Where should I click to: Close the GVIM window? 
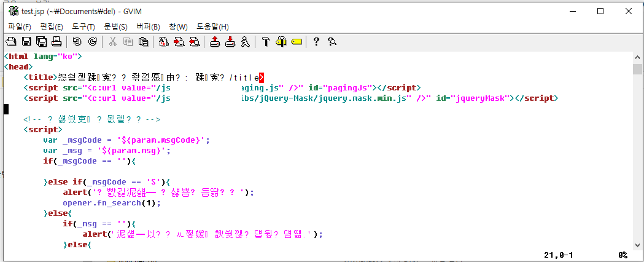[x=629, y=12]
